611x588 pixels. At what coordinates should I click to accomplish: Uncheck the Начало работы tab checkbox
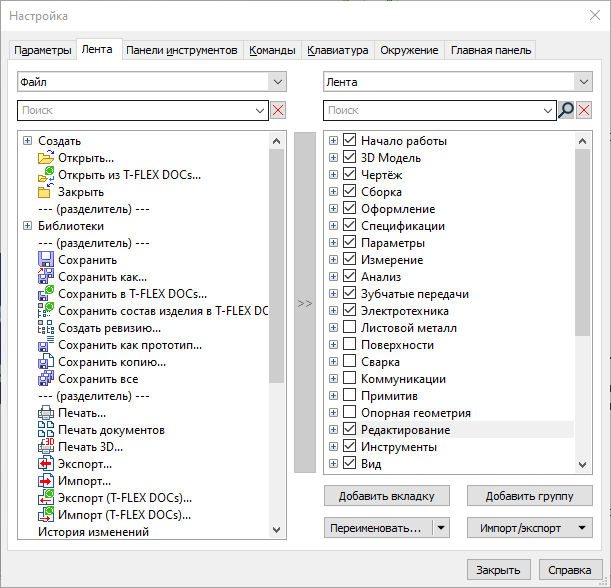[350, 140]
